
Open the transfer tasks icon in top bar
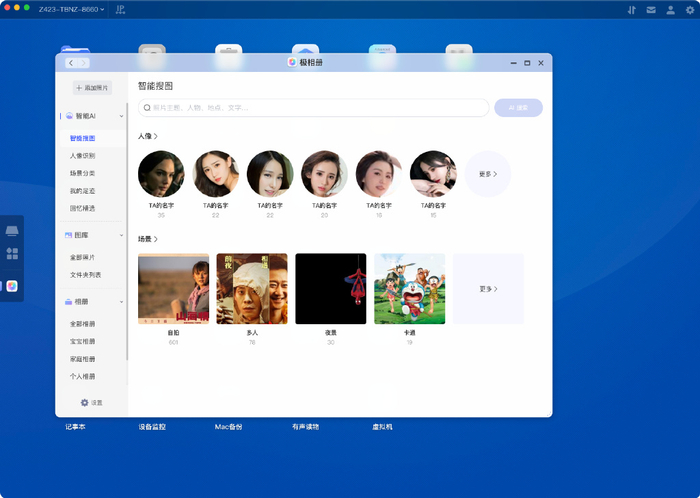tap(631, 10)
